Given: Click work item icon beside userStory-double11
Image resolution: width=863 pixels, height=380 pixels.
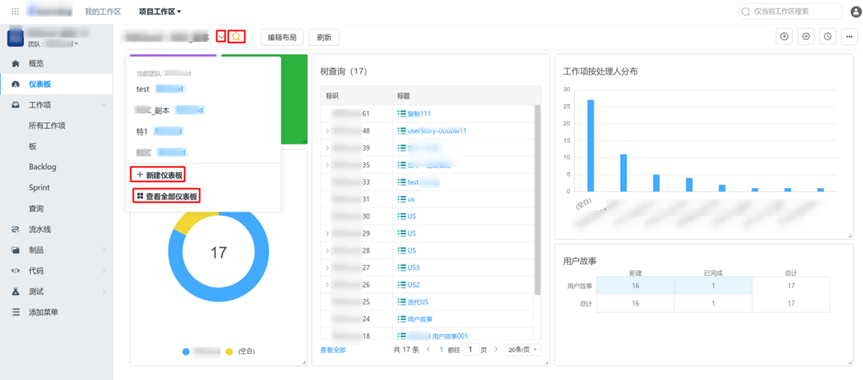Looking at the screenshot, I should click(401, 131).
